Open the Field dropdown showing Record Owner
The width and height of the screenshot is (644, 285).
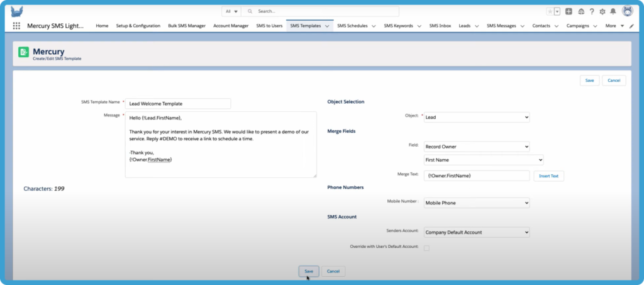[x=477, y=147]
